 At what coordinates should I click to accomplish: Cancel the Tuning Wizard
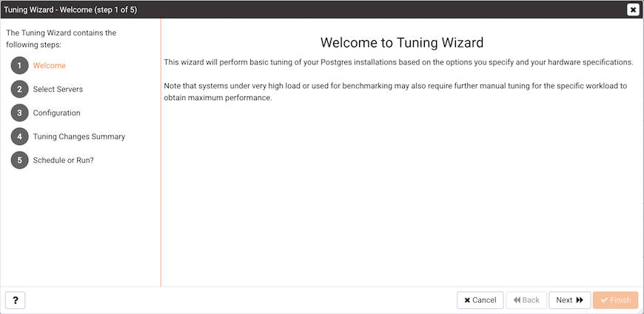[x=480, y=300]
